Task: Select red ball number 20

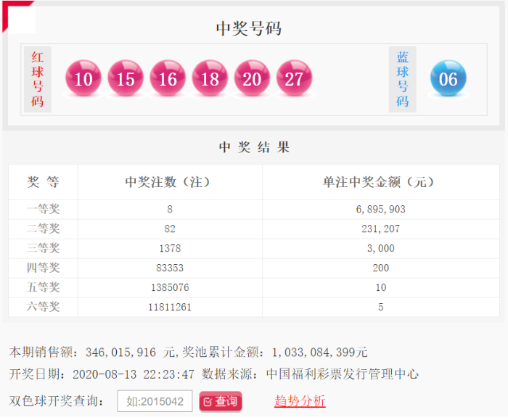Action: (252, 78)
